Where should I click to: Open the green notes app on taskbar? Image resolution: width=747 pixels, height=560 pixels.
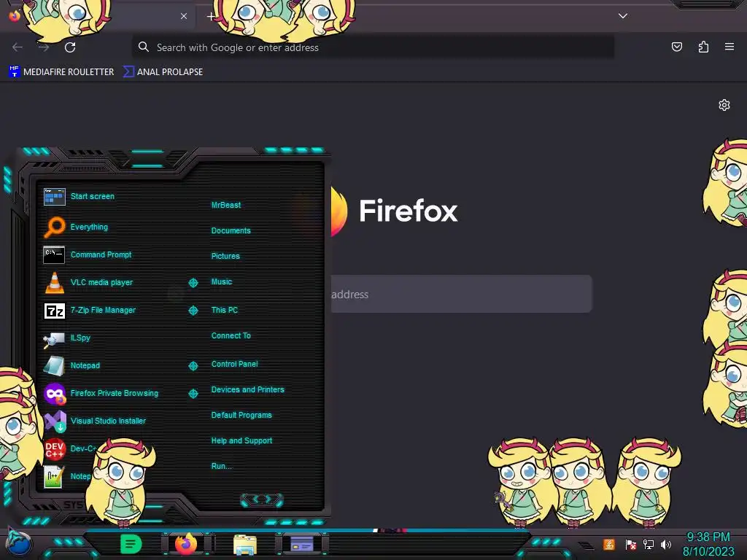point(131,544)
